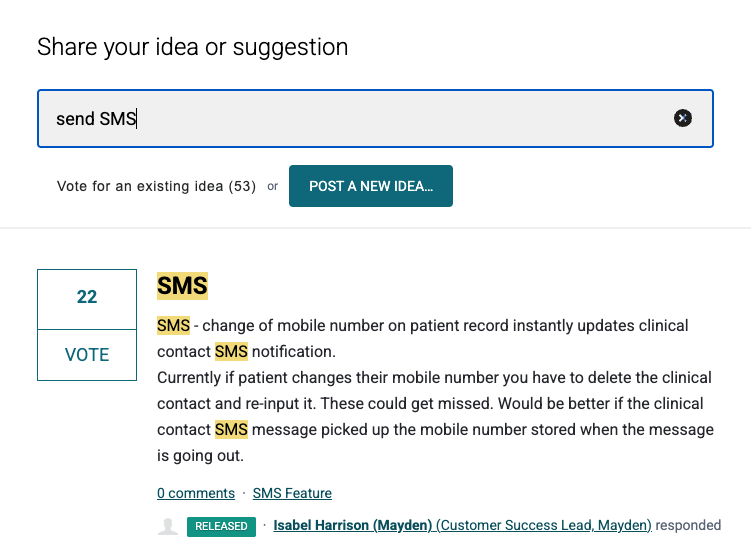Click the responder avatar icon
This screenshot has height=548, width=751.
point(169,526)
